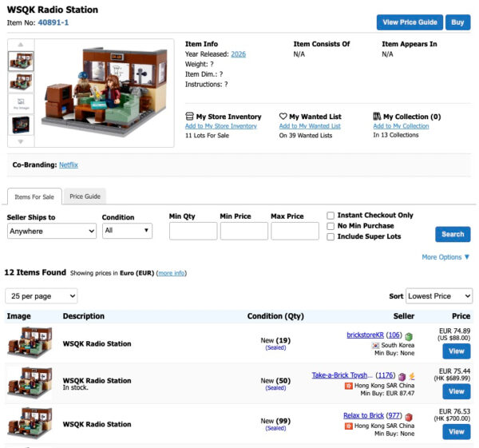This screenshot has height=448, width=479.
Task: Open the Condition dropdown
Action: click(x=127, y=231)
